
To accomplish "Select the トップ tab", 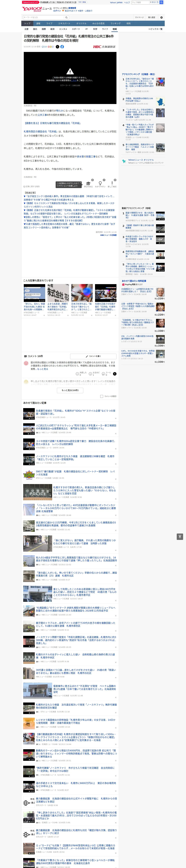I will point(27,24).
